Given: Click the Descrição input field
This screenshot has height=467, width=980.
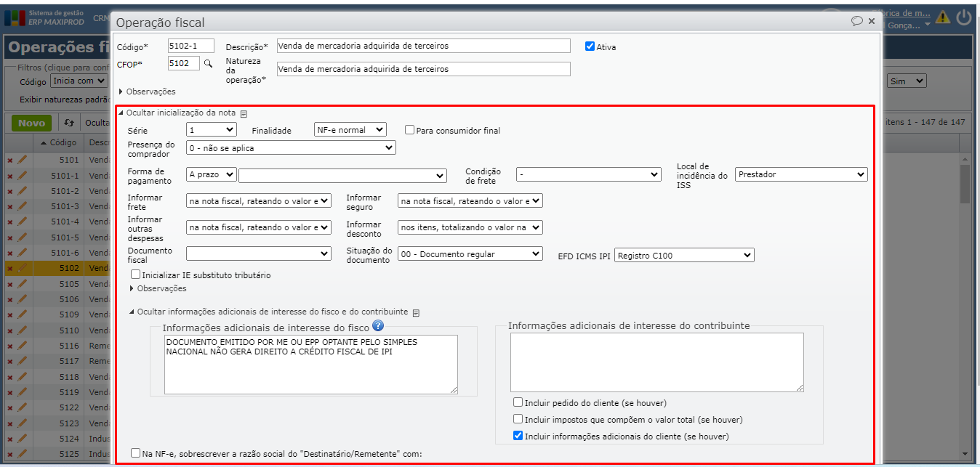Looking at the screenshot, I should (424, 46).
